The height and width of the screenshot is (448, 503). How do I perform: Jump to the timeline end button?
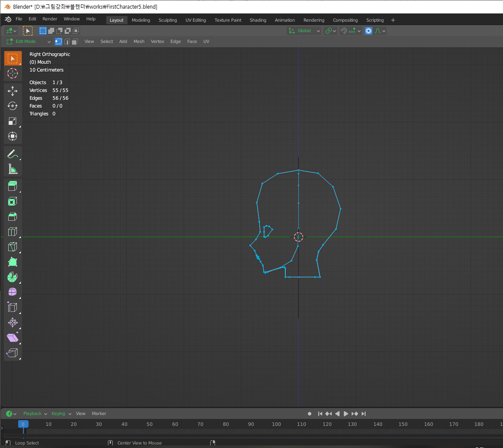point(364,414)
